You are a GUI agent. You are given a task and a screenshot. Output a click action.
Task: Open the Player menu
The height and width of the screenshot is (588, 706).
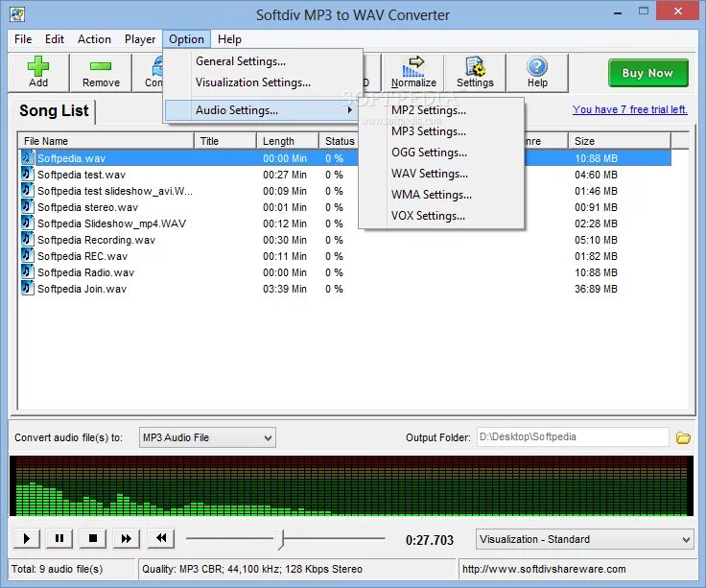(x=140, y=39)
